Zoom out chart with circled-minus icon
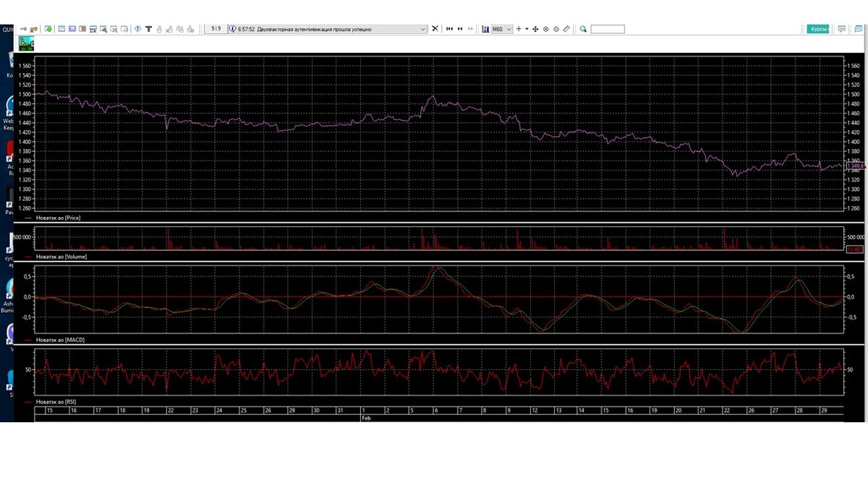The width and height of the screenshot is (868, 488). pos(556,29)
